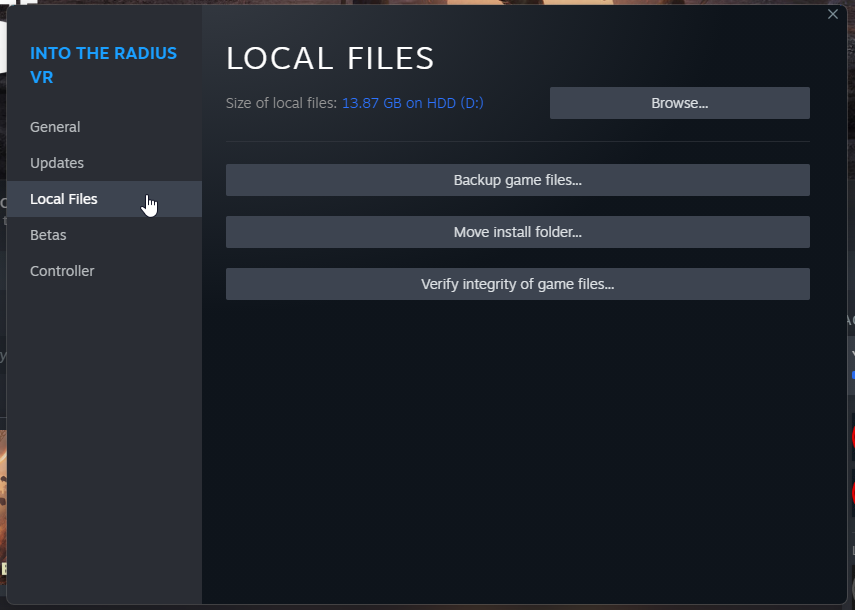855x610 pixels.
Task: Click Move install folder...
Action: pos(517,232)
